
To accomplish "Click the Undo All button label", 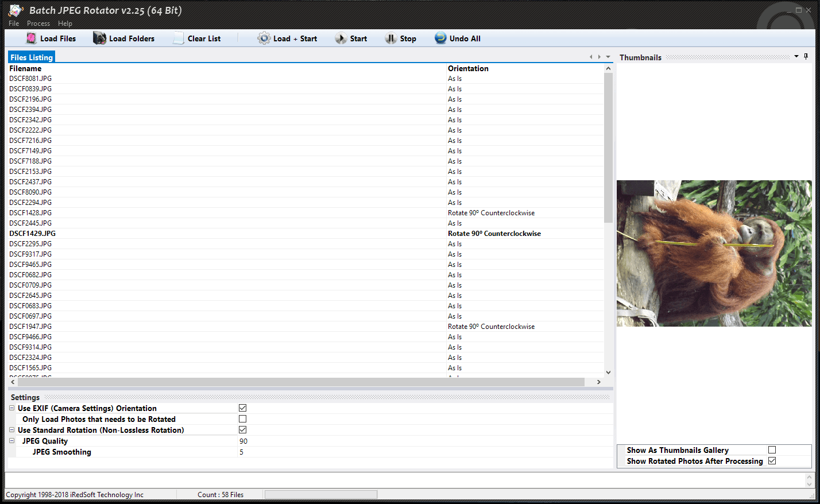I will 465,38.
